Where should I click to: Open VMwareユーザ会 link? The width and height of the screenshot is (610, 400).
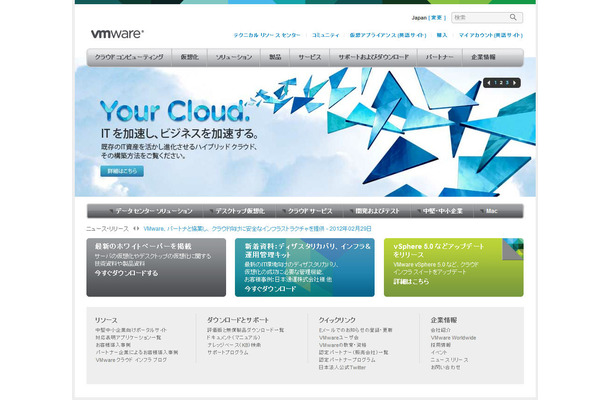[339, 337]
